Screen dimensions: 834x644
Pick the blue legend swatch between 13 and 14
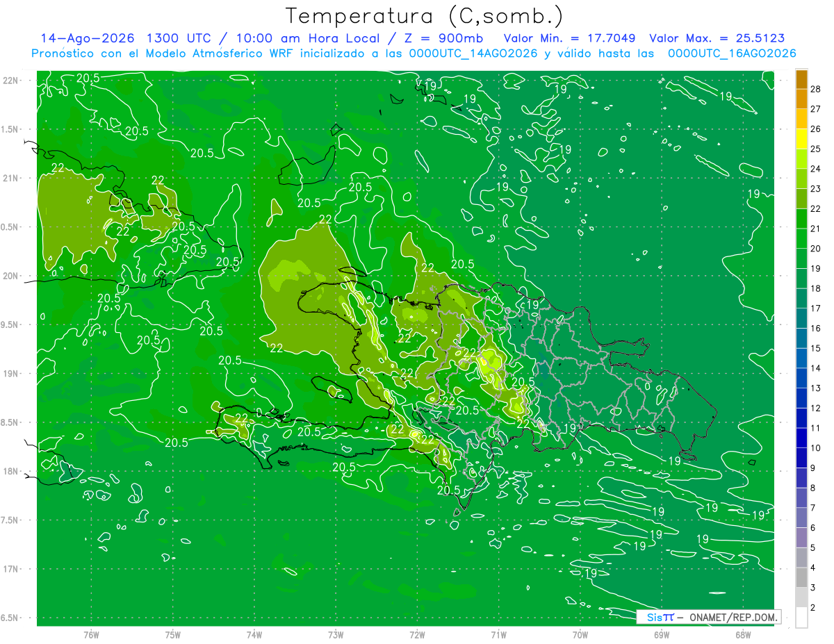point(801,378)
